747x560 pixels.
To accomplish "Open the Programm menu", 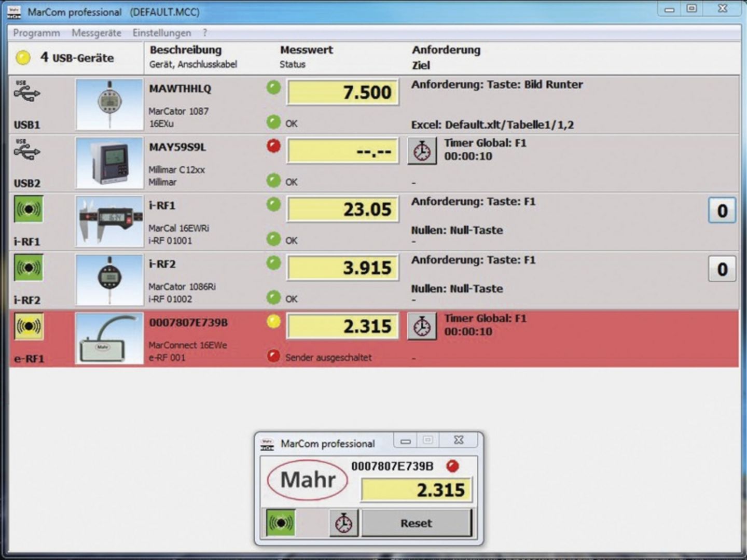I will (x=36, y=33).
